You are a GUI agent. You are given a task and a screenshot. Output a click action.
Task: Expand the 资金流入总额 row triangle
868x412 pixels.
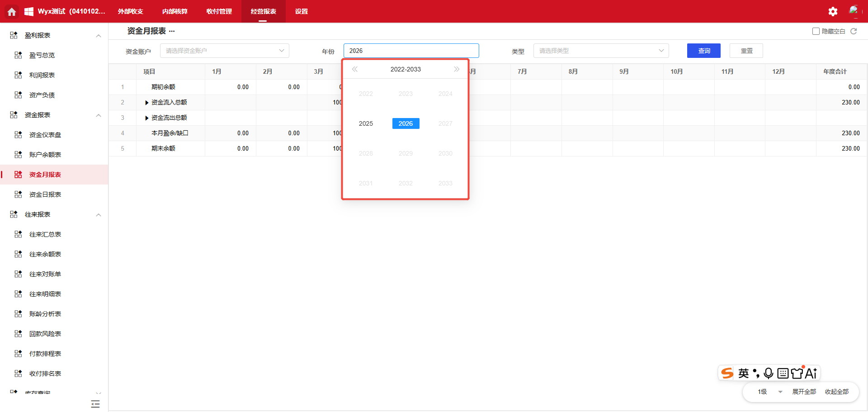click(x=146, y=103)
